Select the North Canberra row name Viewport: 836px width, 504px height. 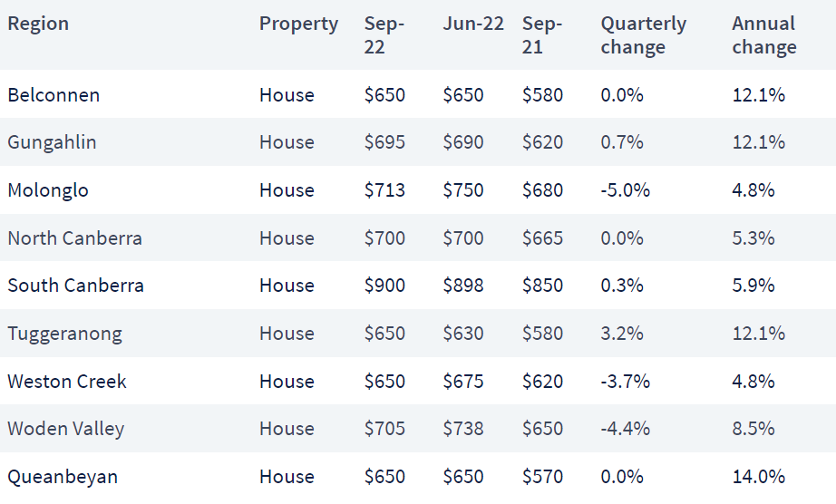[74, 237]
